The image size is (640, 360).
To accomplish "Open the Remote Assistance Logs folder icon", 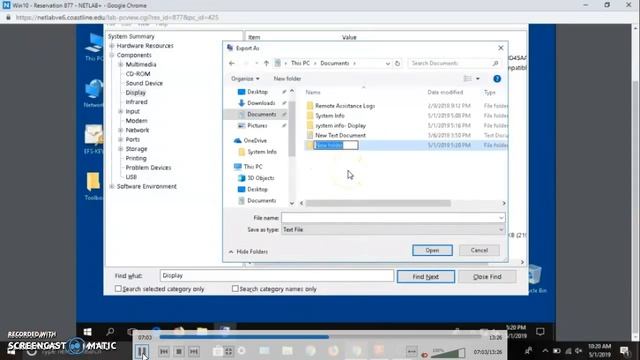I will coord(310,106).
